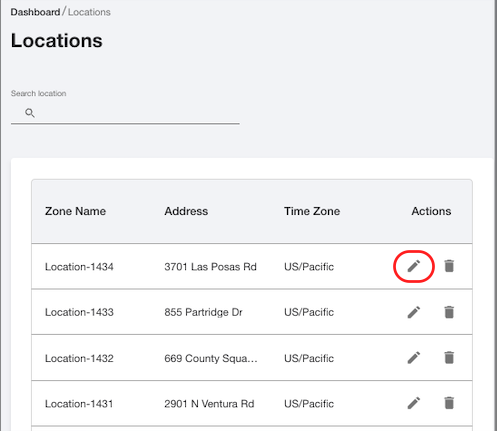This screenshot has width=497, height=431.
Task: Sort by the Time Zone column header
Action: click(312, 211)
